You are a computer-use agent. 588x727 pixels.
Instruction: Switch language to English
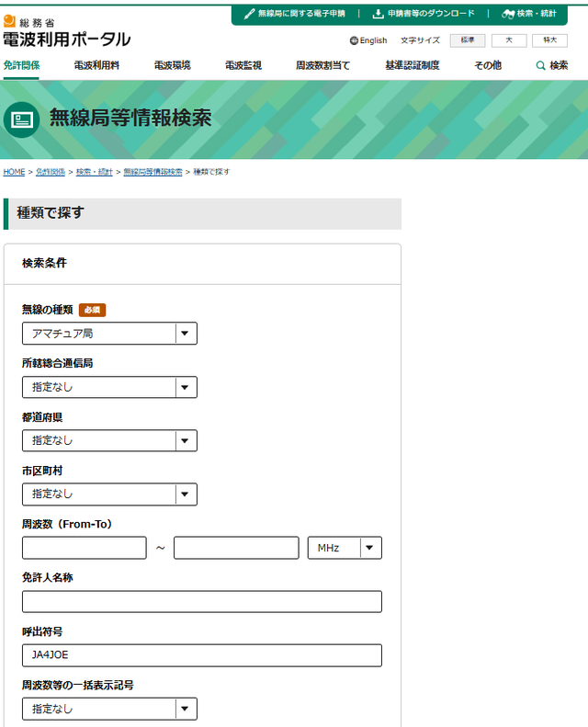373,40
